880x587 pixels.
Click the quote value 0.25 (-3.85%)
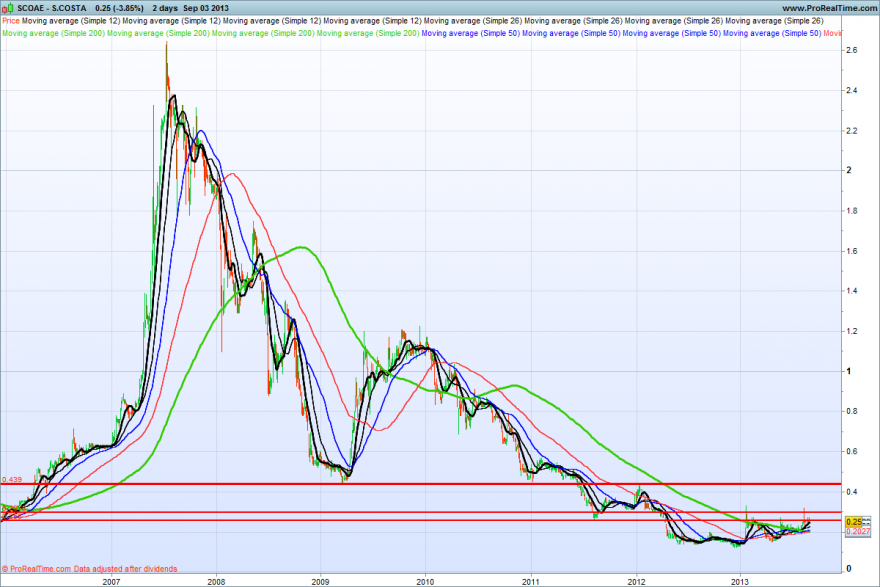tap(119, 8)
